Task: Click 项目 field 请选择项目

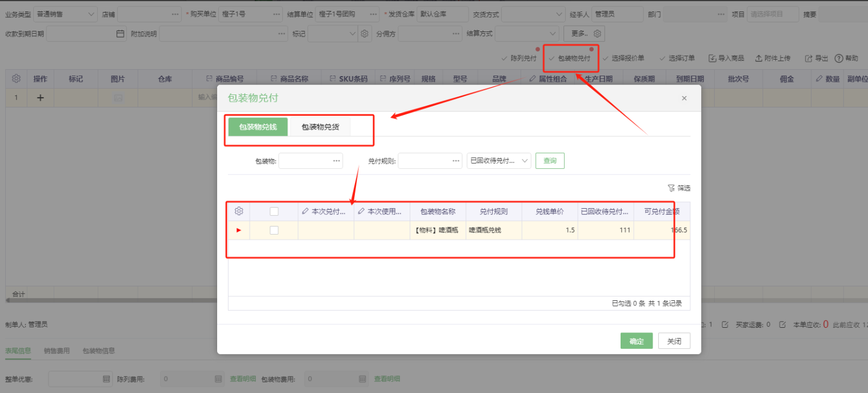Action: (x=773, y=14)
